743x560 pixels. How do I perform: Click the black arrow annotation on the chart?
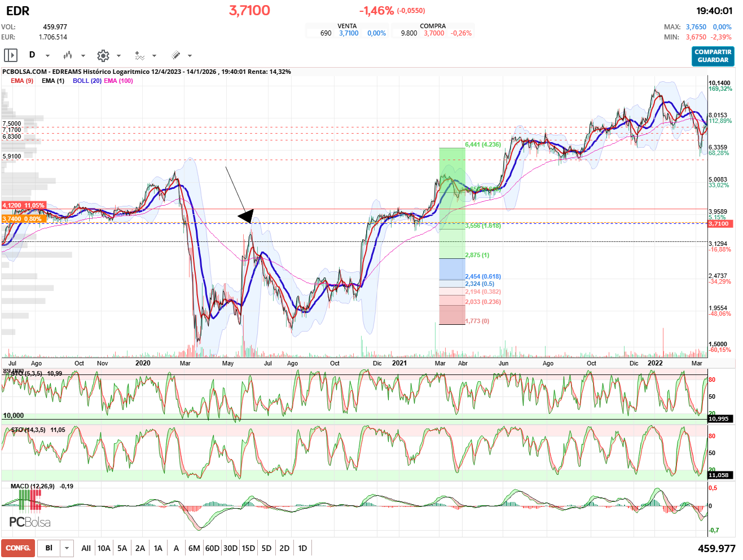click(246, 215)
